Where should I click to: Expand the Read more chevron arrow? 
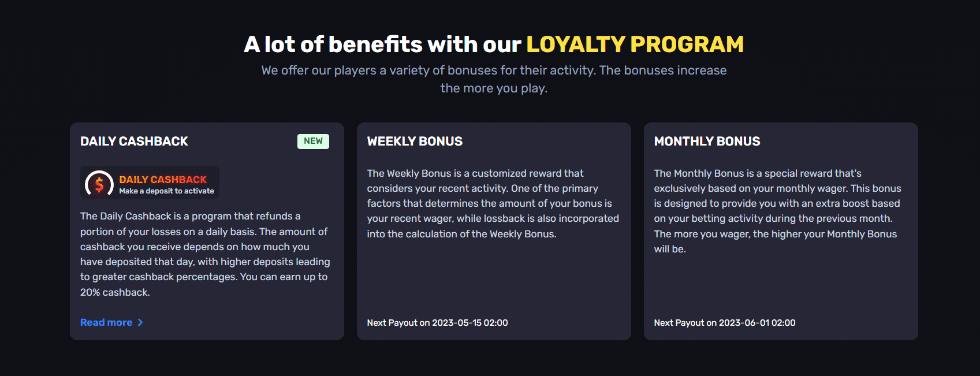[140, 322]
